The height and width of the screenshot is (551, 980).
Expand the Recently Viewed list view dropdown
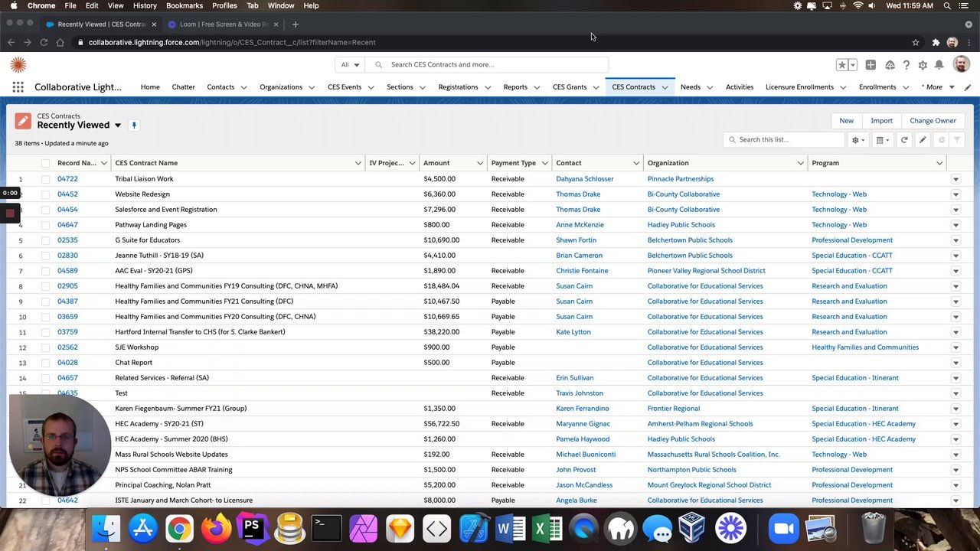(x=117, y=126)
